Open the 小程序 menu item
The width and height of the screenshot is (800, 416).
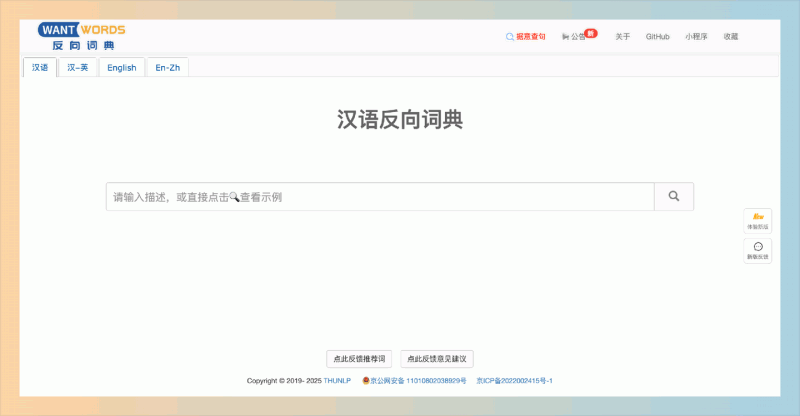click(696, 37)
